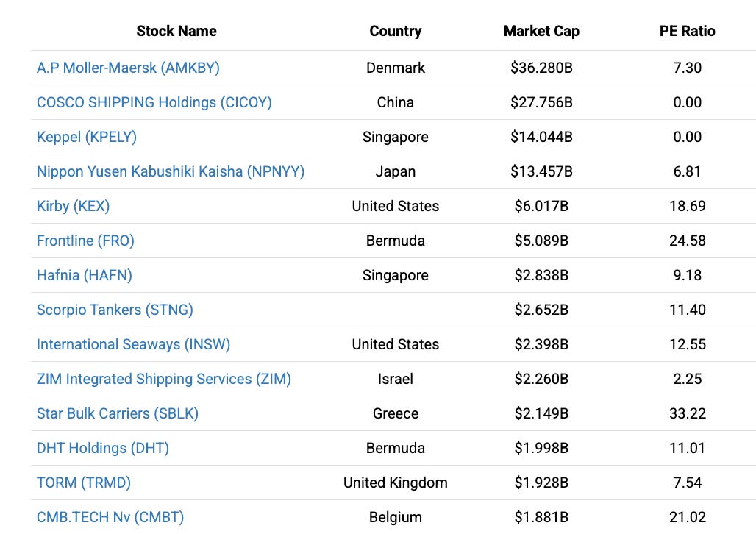Click the Market Cap column header
The height and width of the screenshot is (534, 756).
[541, 32]
